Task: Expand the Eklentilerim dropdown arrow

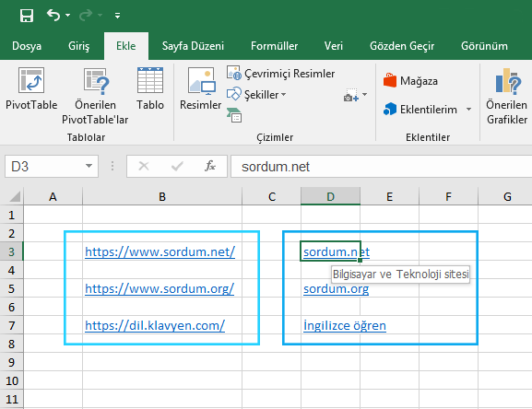Action: (x=468, y=110)
